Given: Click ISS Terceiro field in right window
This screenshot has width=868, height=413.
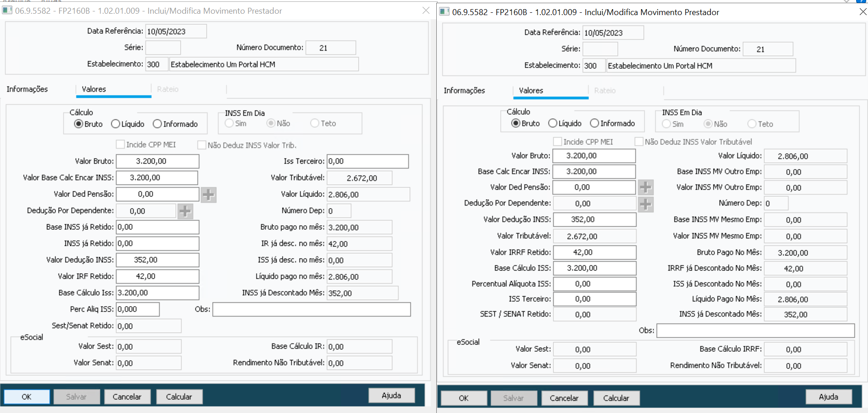Looking at the screenshot, I should (595, 299).
